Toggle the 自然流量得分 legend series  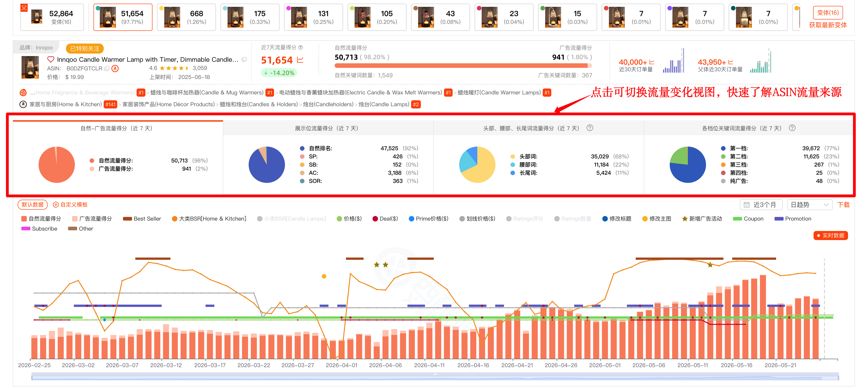[x=41, y=219]
